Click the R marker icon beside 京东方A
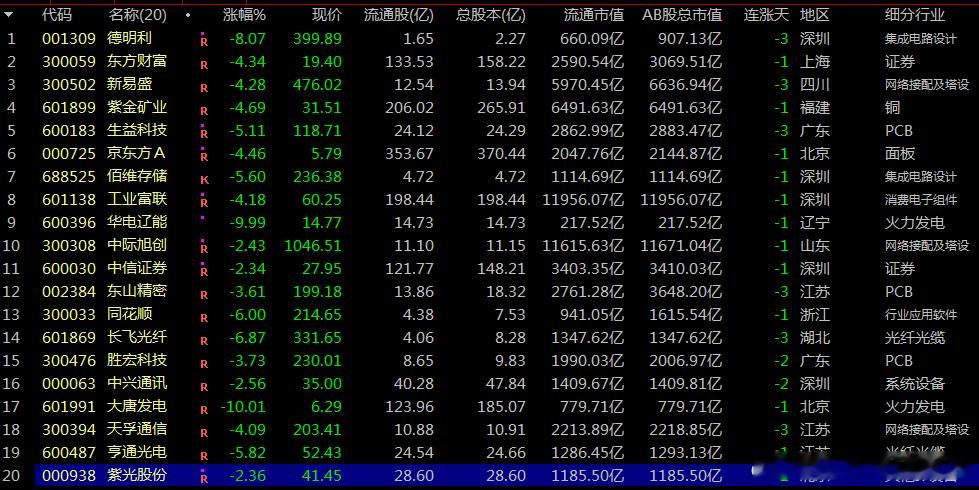The width and height of the screenshot is (979, 490). 204,157
